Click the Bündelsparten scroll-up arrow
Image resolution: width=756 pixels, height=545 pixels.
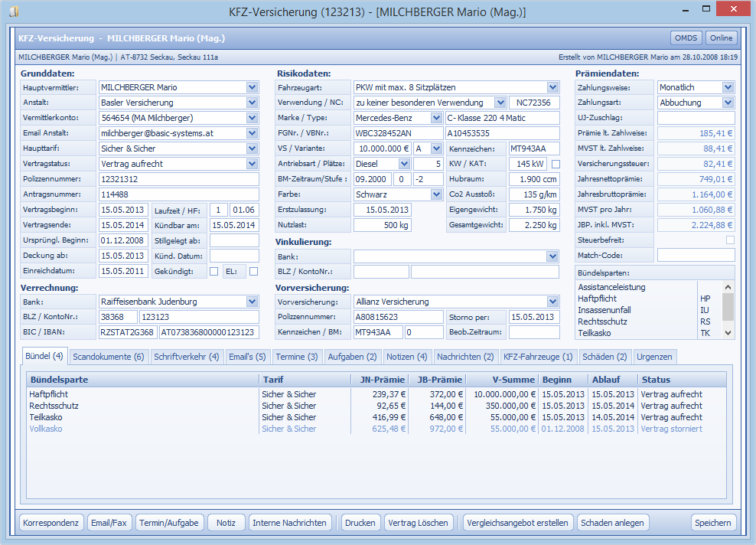(728, 287)
